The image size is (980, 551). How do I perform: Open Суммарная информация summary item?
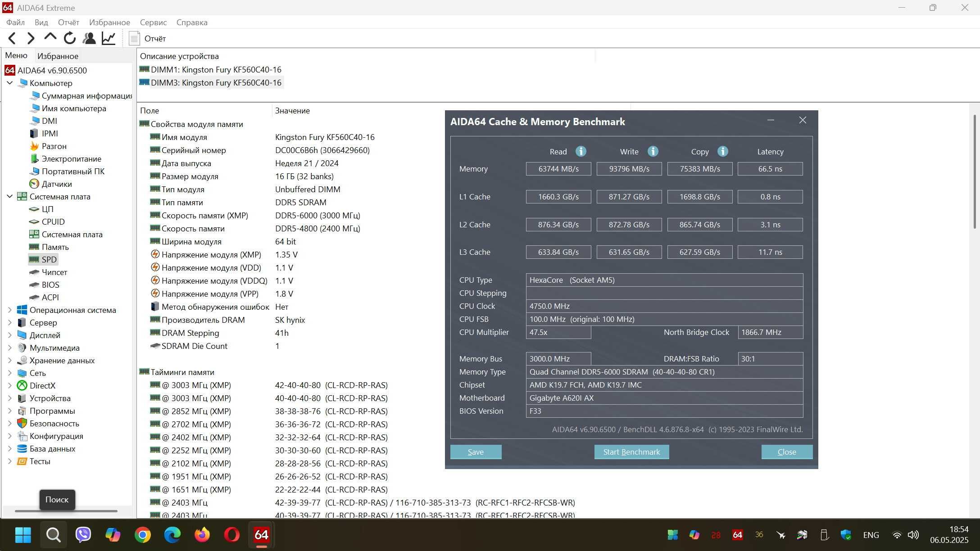(86, 95)
